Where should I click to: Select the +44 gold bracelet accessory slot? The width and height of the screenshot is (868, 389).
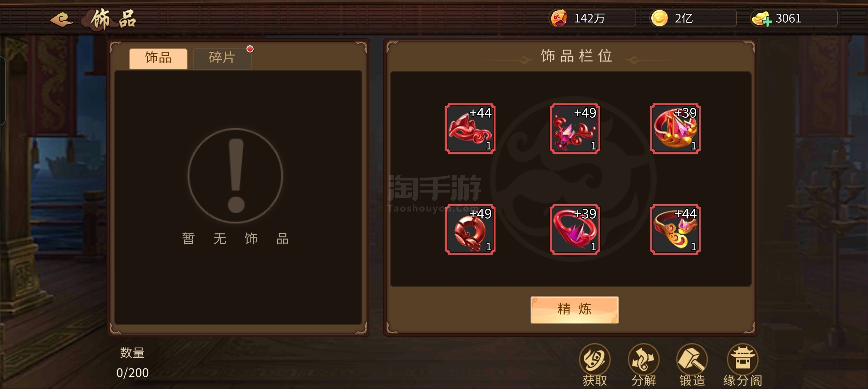675,229
